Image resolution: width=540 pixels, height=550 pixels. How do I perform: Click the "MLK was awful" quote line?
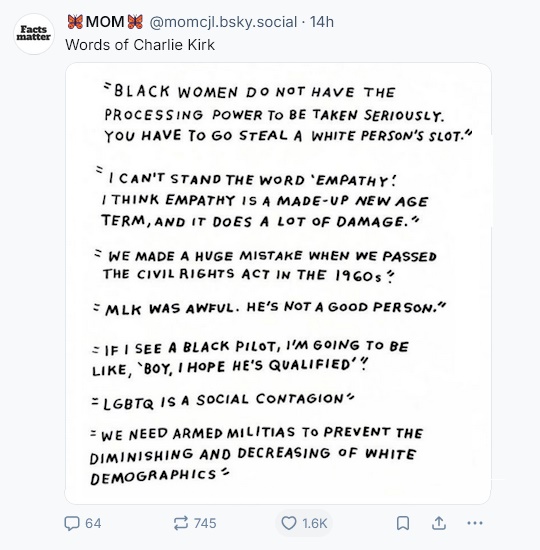269,308
